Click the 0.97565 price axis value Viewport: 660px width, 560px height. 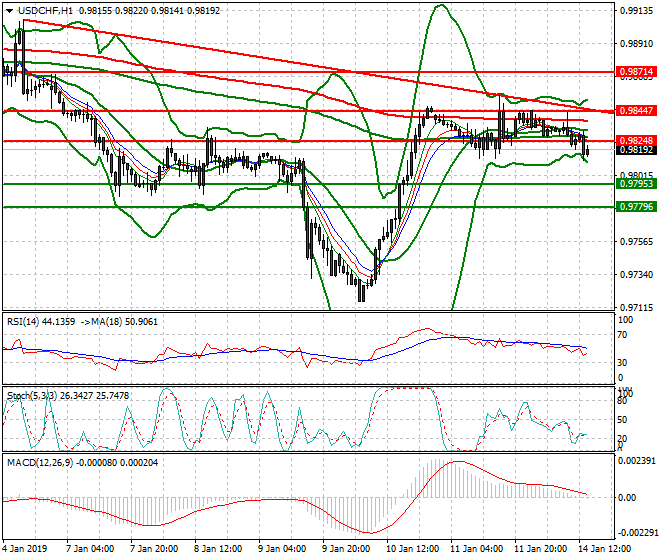tap(636, 242)
